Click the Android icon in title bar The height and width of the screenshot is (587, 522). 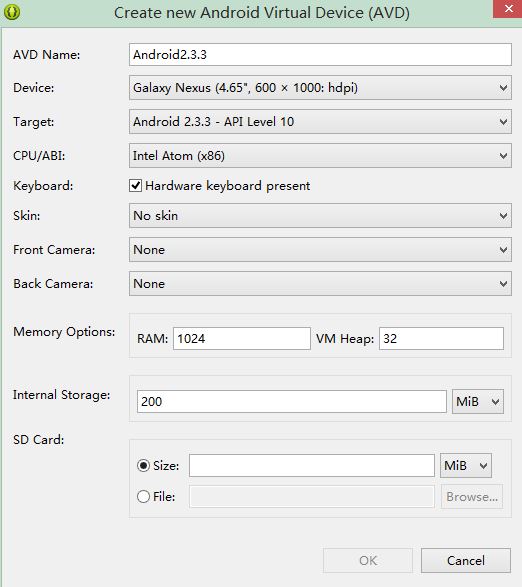pyautogui.click(x=12, y=12)
